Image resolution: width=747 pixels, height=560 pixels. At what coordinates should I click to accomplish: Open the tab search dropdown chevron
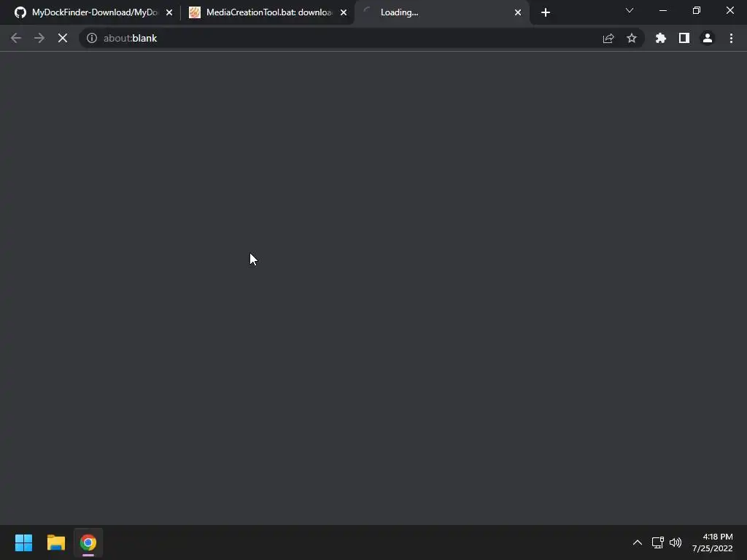coord(630,10)
